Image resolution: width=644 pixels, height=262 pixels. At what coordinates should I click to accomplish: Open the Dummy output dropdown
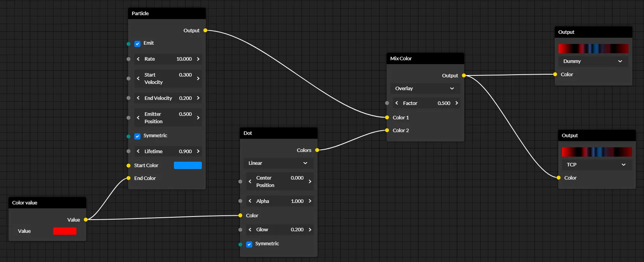pos(593,61)
